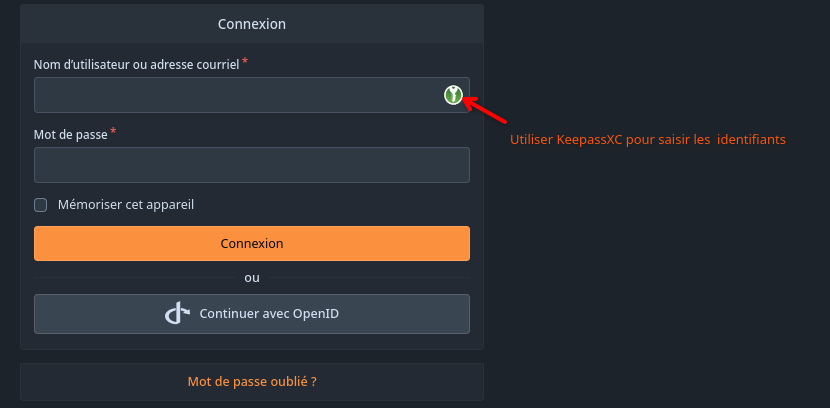
Task: Focus the username or email input field
Action: click(x=252, y=95)
